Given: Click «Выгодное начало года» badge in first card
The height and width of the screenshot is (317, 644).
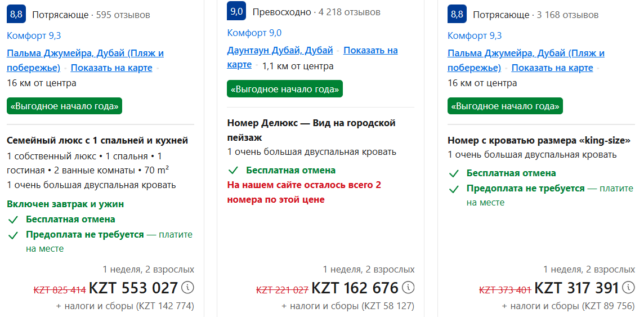Looking at the screenshot, I should (x=65, y=106).
